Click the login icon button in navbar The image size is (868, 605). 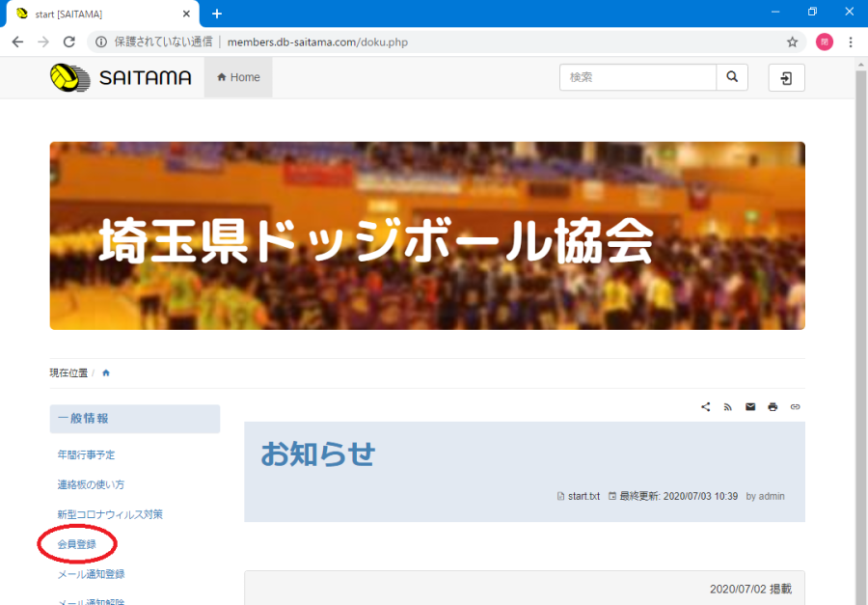[x=786, y=78]
